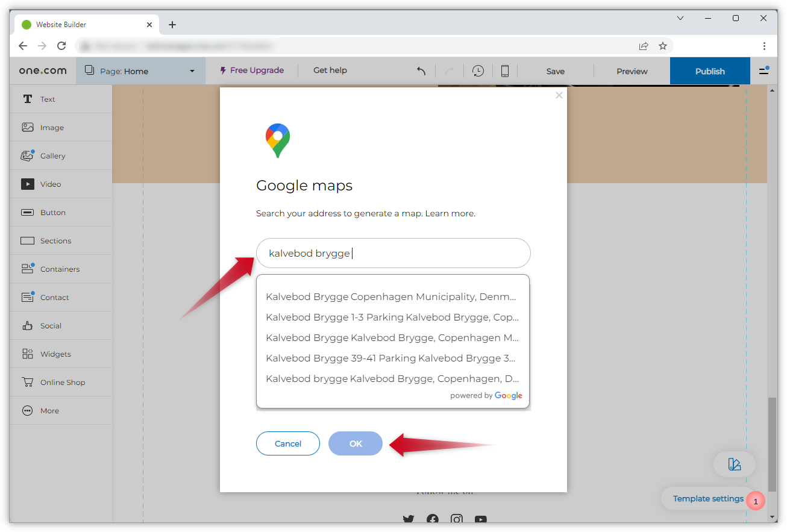Open a new browser tab with plus
Screen dimensions: 787x532
(172, 25)
